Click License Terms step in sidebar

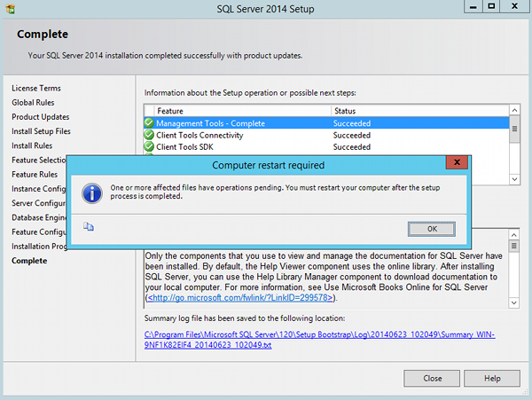36,88
